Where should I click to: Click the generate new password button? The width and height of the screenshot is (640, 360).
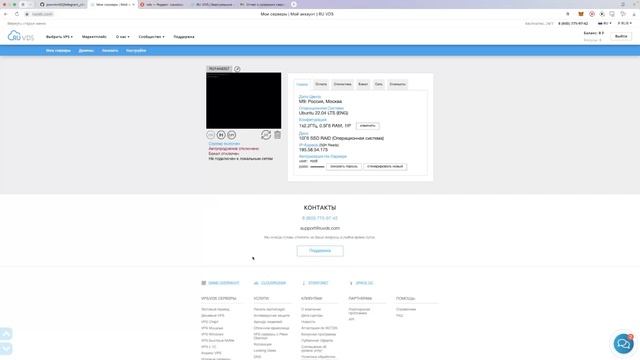point(385,167)
